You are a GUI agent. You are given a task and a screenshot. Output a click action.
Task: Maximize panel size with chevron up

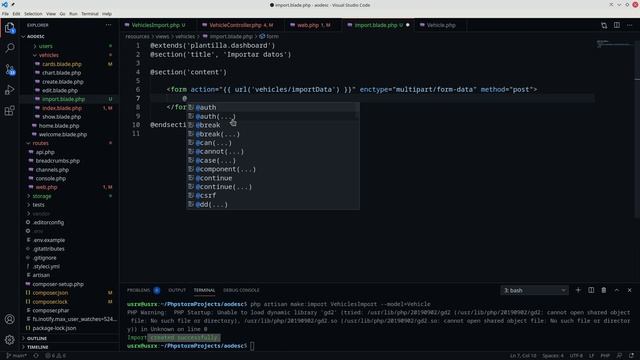point(617,290)
